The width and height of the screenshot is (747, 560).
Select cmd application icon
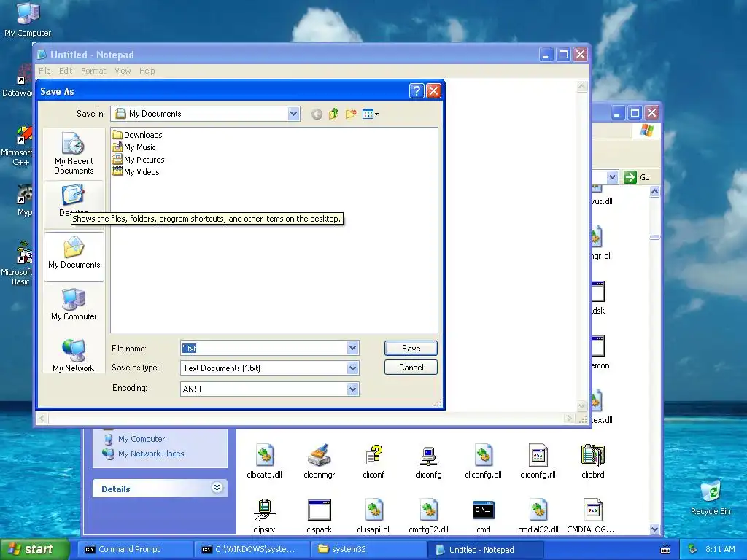point(483,516)
